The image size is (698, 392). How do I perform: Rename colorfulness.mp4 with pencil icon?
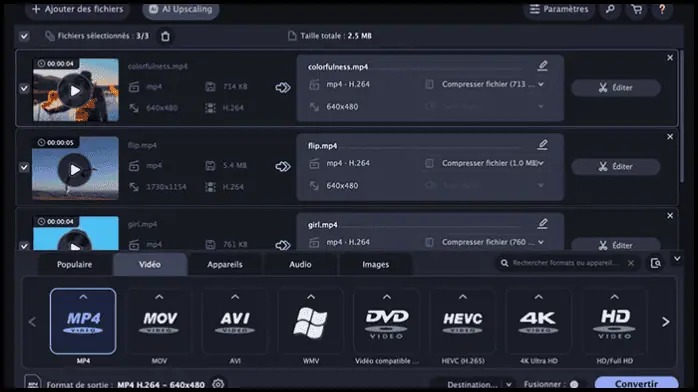point(542,66)
